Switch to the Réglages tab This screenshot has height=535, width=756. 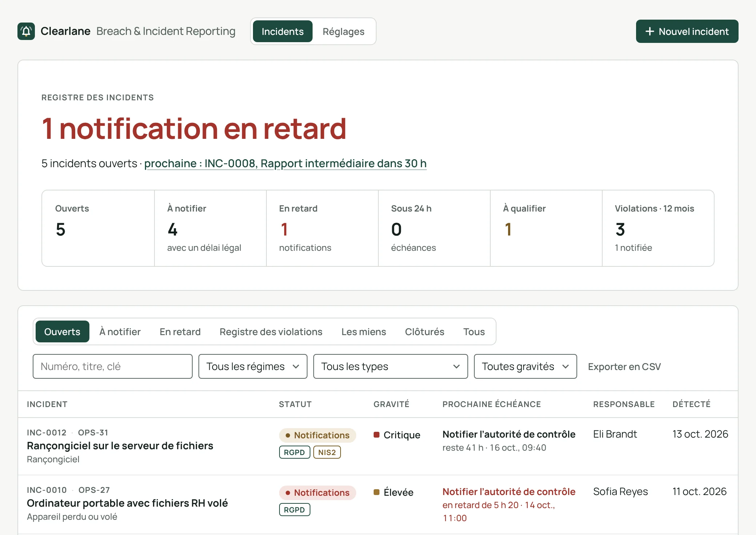click(x=343, y=31)
